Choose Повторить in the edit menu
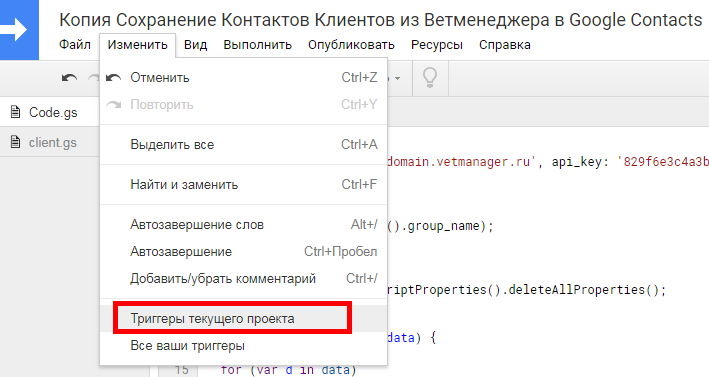709x377 pixels. pyautogui.click(x=243, y=104)
